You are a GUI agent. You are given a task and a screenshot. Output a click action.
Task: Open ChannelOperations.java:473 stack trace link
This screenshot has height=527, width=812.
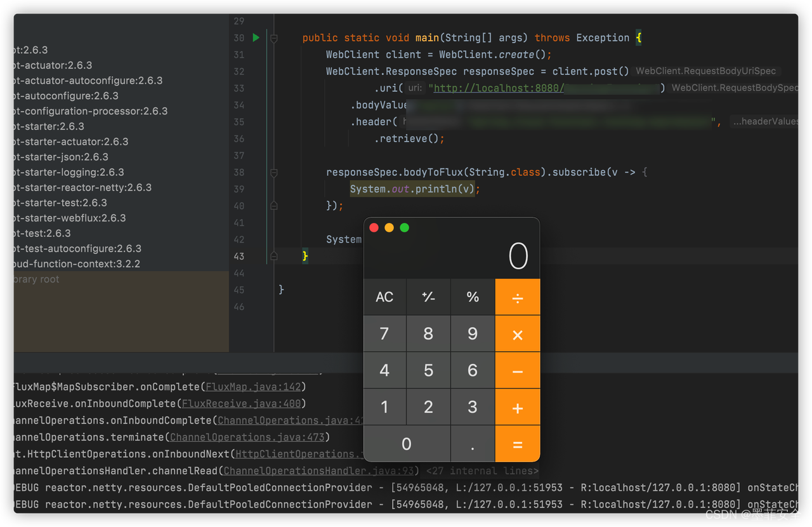247,437
